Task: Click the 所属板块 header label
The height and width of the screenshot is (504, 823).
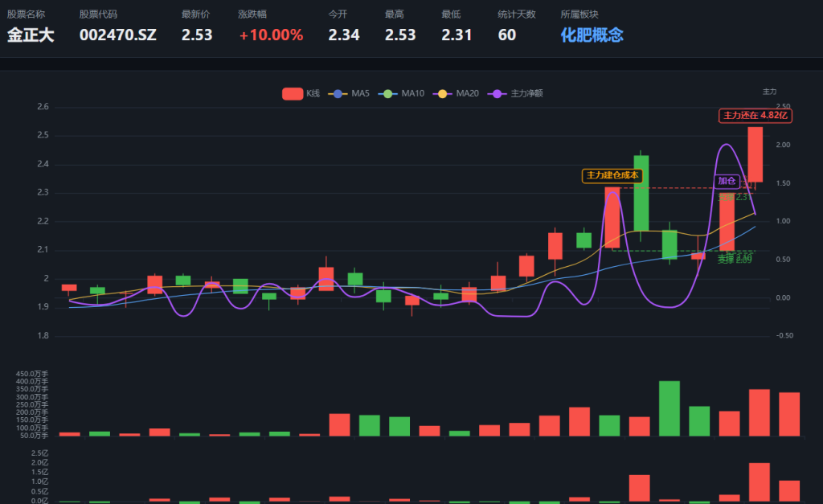Action: pos(579,14)
